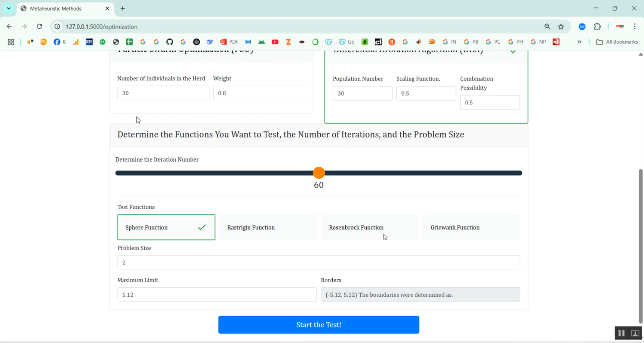Open the Google bookmark labeled PC
Screen dimensions: 644x343
click(x=493, y=42)
